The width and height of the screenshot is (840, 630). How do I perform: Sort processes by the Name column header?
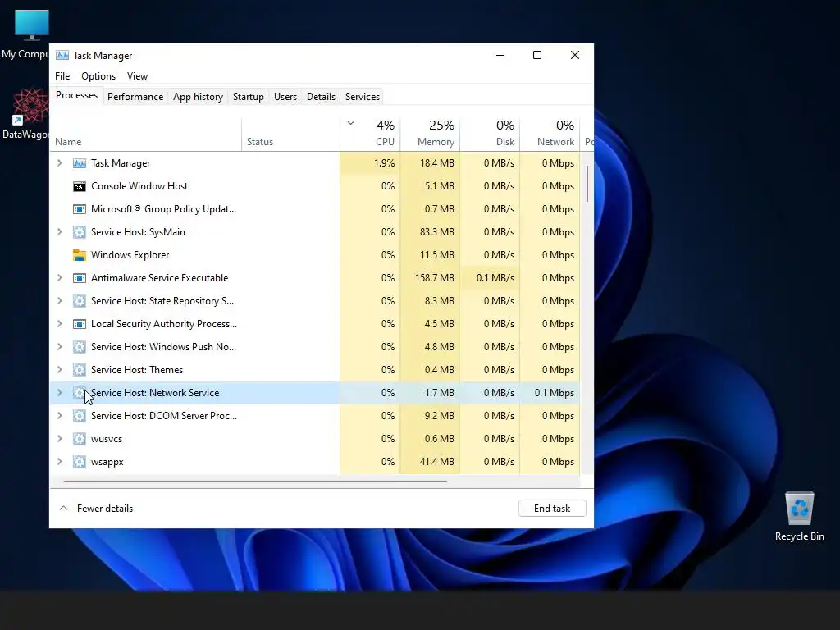point(146,134)
